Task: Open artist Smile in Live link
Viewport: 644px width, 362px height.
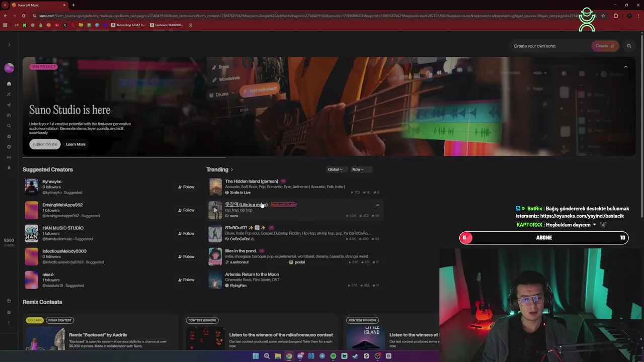Action: click(x=240, y=193)
